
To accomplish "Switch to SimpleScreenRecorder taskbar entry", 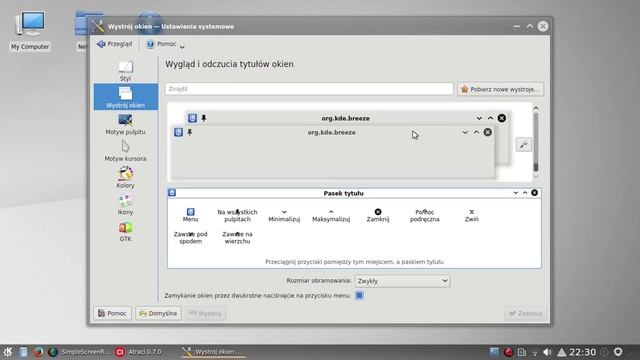I will click(79, 352).
